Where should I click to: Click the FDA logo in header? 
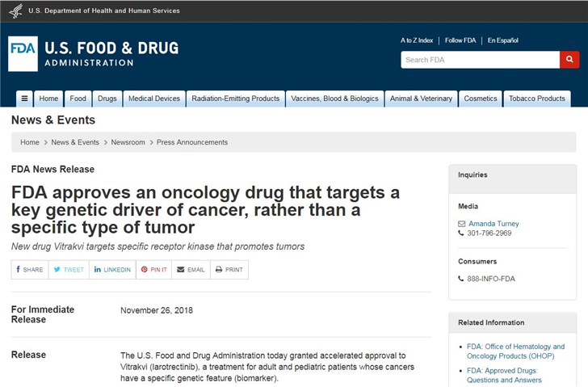(23, 53)
